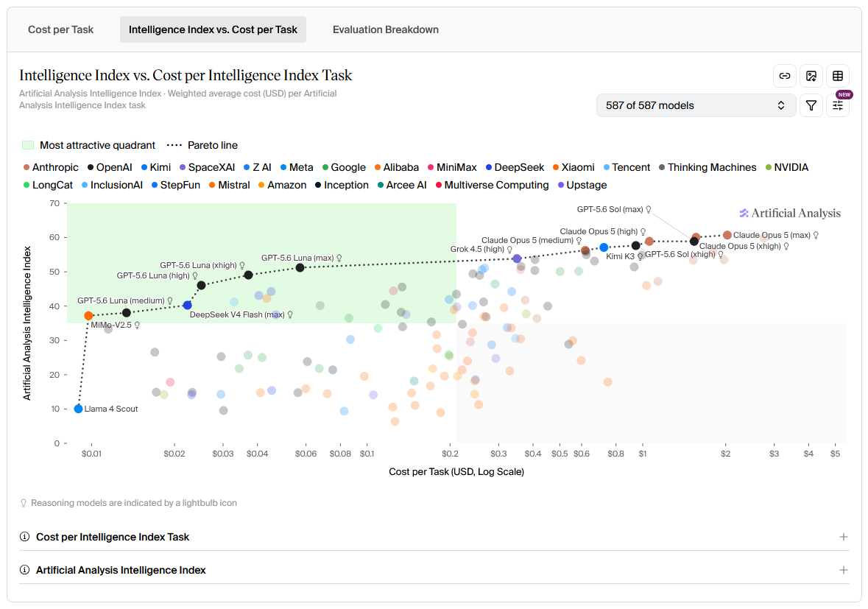Toggle Pareto line legend item

[x=202, y=145]
